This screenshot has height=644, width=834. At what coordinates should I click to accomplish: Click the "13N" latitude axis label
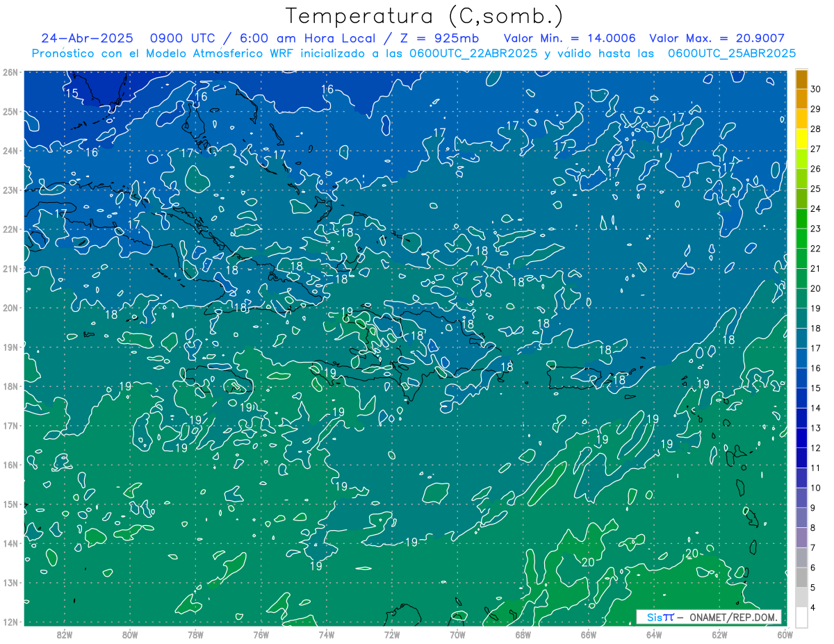[x=10, y=582]
